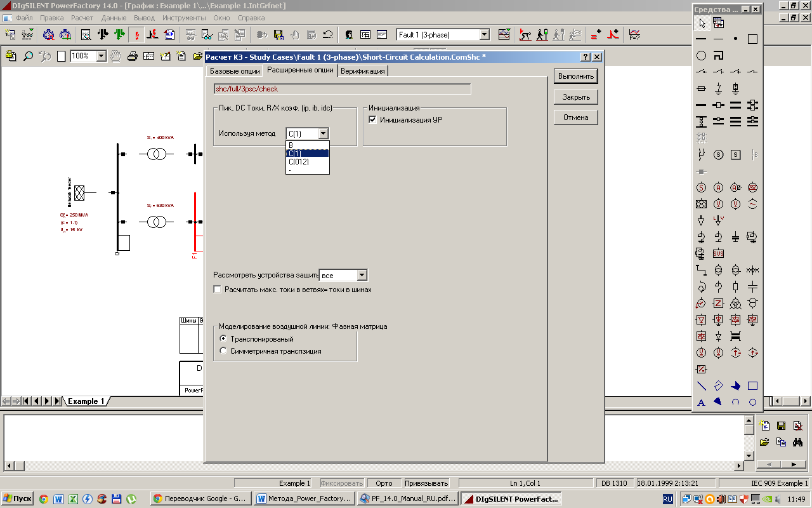Open the Fault 1 (3-phase) study case dropdown
This screenshot has height=508, width=812.
485,34
